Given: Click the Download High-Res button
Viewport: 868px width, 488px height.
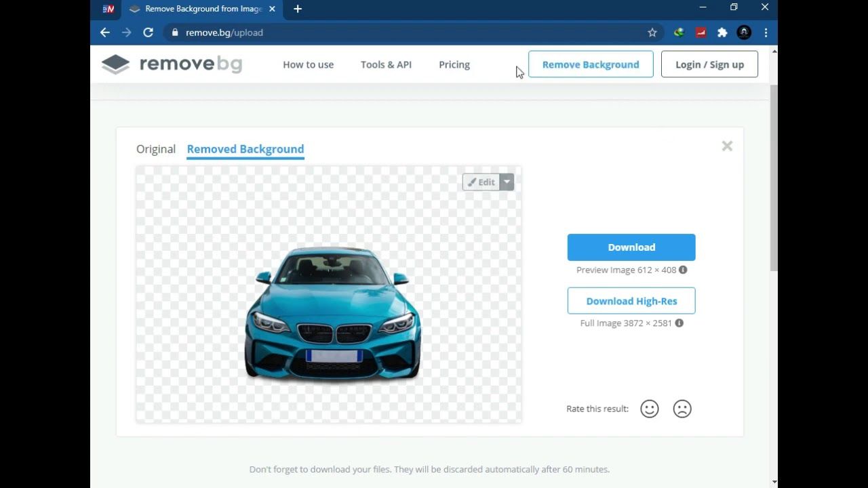Looking at the screenshot, I should click(x=631, y=301).
